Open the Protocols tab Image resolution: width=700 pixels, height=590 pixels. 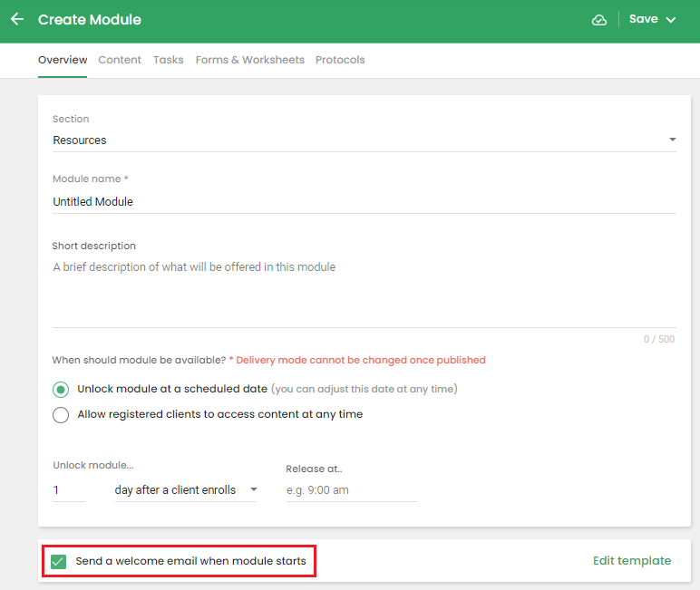coord(340,60)
